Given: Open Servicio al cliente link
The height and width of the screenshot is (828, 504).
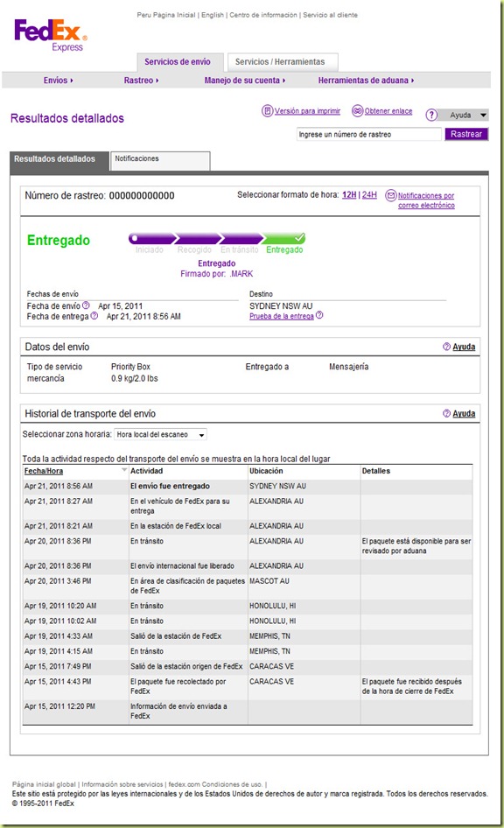Looking at the screenshot, I should [x=331, y=15].
